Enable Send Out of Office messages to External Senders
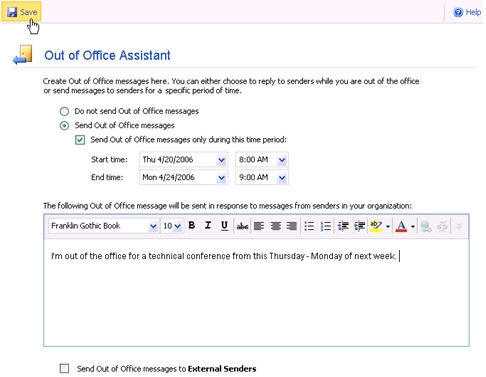This screenshot has height=377, width=486. point(64,368)
